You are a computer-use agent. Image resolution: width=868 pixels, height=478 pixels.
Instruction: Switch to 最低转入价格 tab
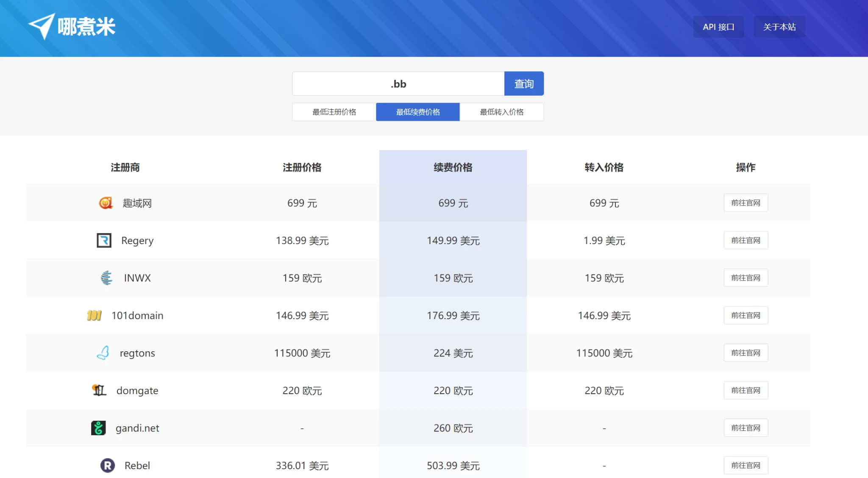click(501, 112)
